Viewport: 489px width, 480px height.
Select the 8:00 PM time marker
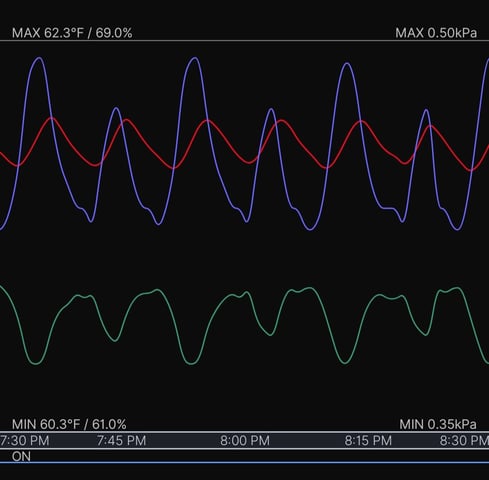[245, 441]
